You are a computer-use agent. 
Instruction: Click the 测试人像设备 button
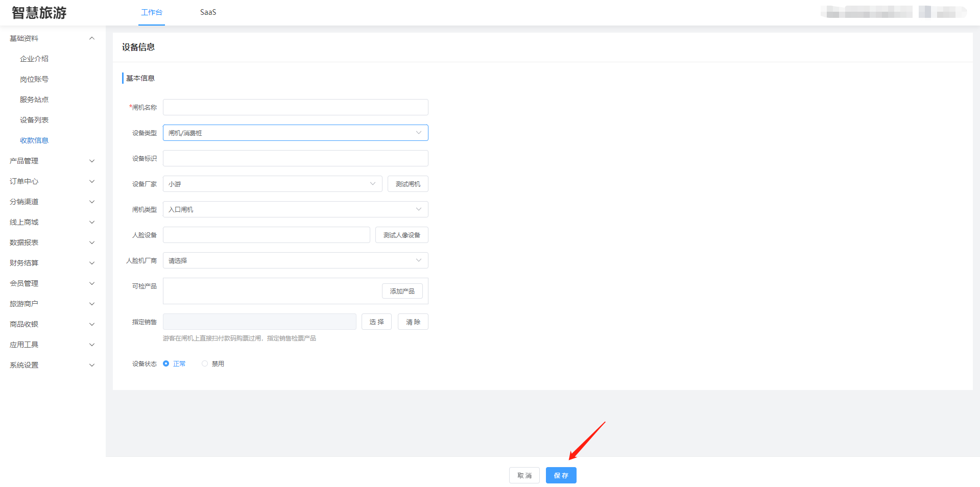[401, 235]
